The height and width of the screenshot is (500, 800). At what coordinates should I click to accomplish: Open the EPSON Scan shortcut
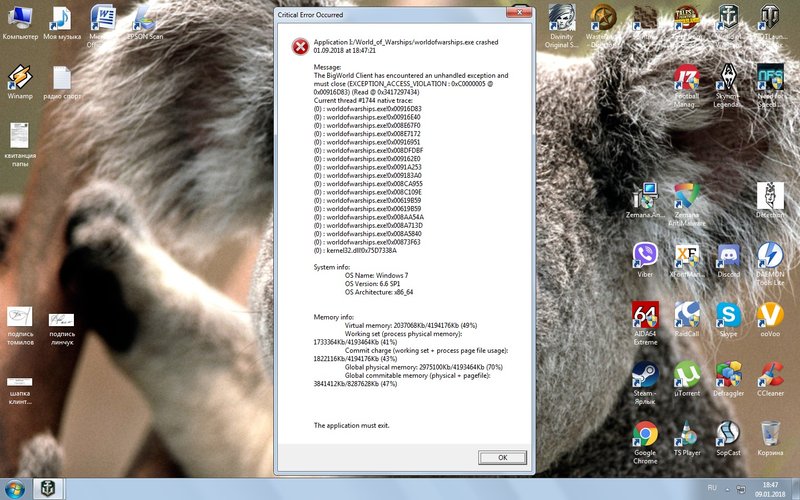click(145, 23)
